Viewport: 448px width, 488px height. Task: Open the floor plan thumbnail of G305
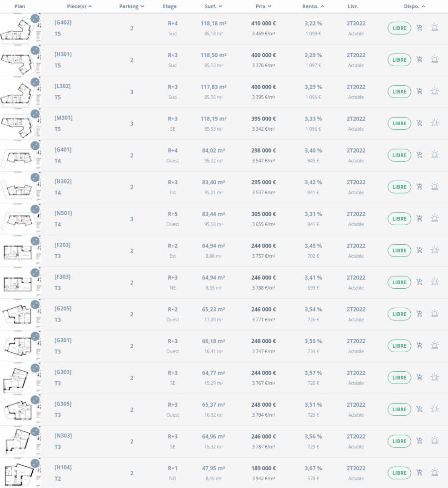(19, 410)
